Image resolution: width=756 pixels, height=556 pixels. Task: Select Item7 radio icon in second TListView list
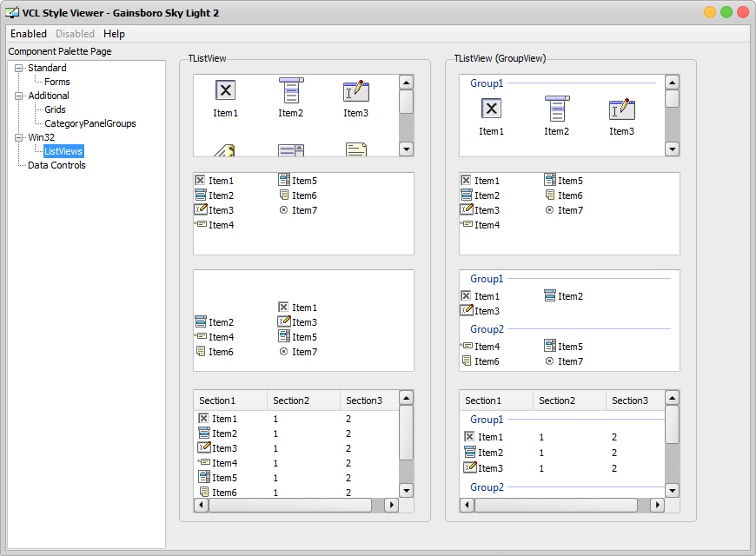pyautogui.click(x=283, y=209)
